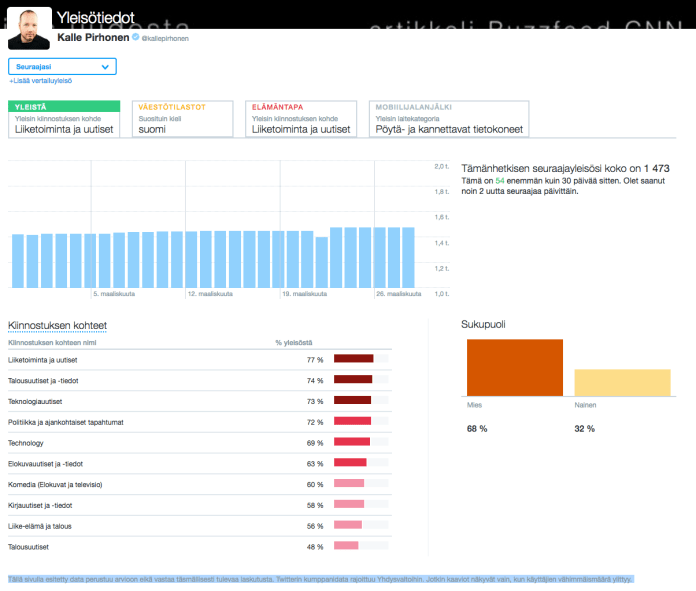696x591 pixels.
Task: Click the dark red bar for Teknologiauutiset
Action: click(x=352, y=400)
